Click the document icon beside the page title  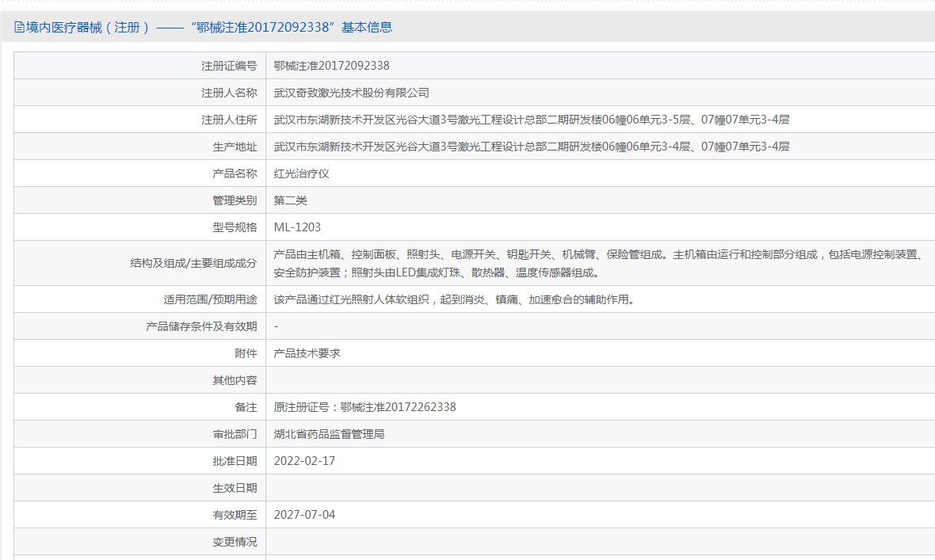tap(19, 28)
